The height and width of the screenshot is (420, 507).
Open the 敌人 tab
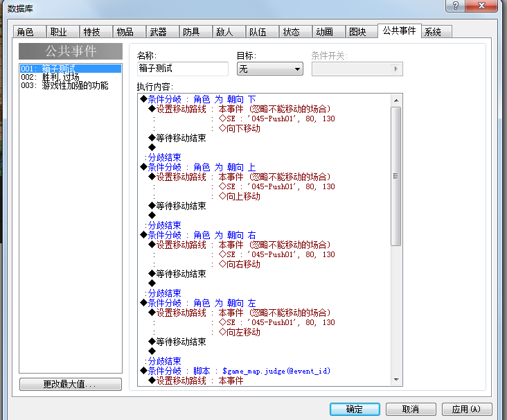pos(229,32)
